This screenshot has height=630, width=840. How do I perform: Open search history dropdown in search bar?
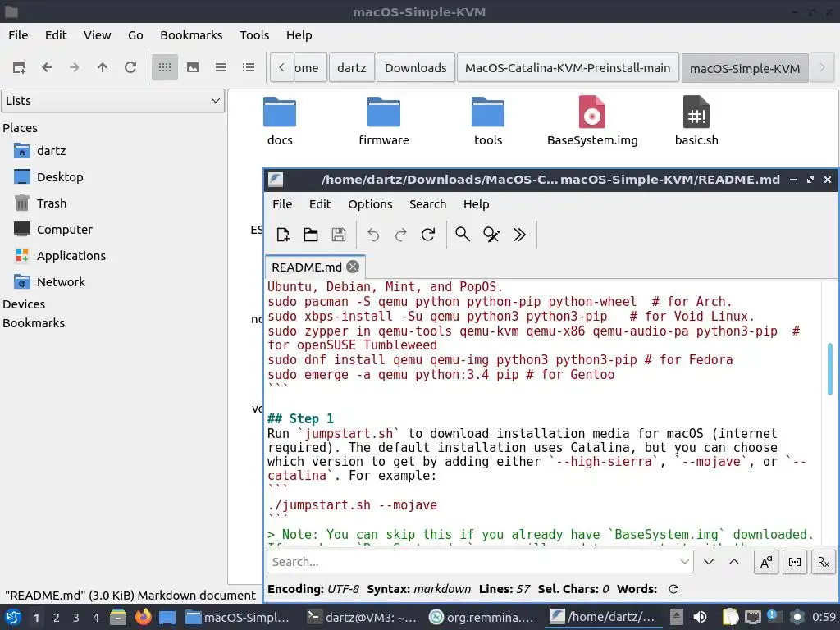(x=684, y=561)
